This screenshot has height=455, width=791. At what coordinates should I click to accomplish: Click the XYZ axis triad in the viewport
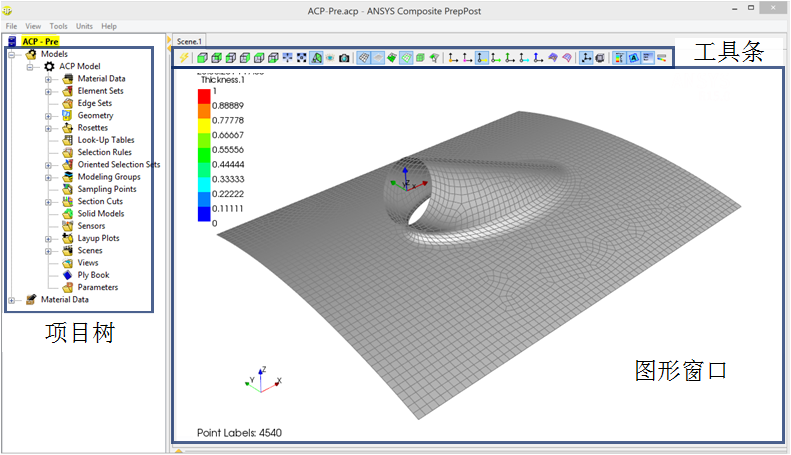pyautogui.click(x=262, y=380)
